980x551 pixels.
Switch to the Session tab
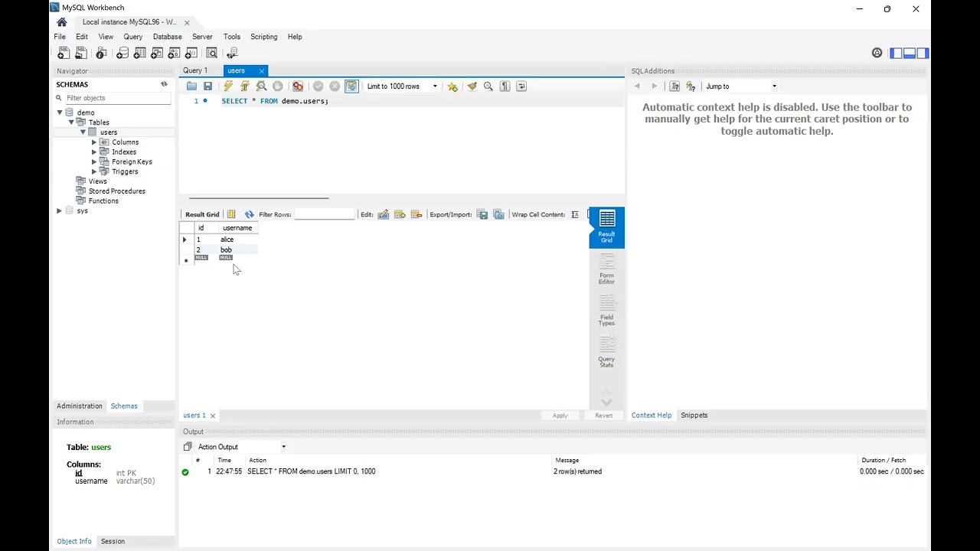[x=113, y=542]
